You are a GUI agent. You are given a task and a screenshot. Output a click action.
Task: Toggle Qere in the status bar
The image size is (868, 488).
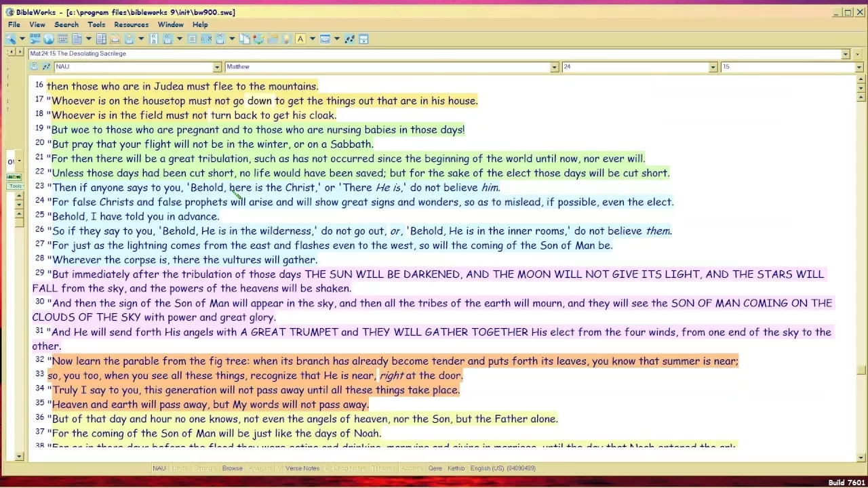pos(435,468)
